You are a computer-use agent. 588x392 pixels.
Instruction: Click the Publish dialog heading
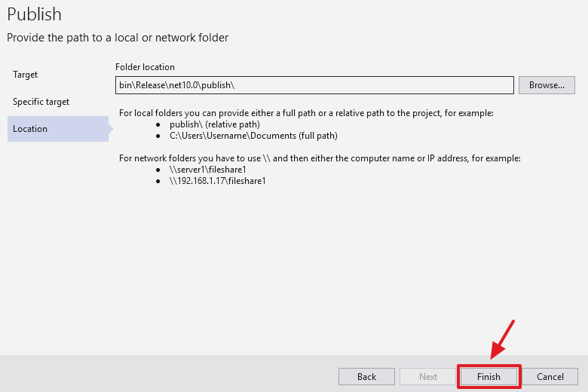35,14
